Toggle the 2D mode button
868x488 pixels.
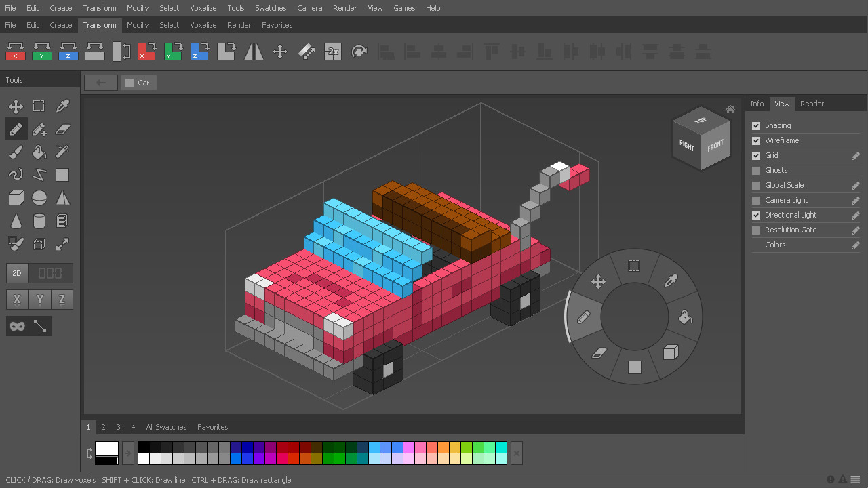coord(16,273)
